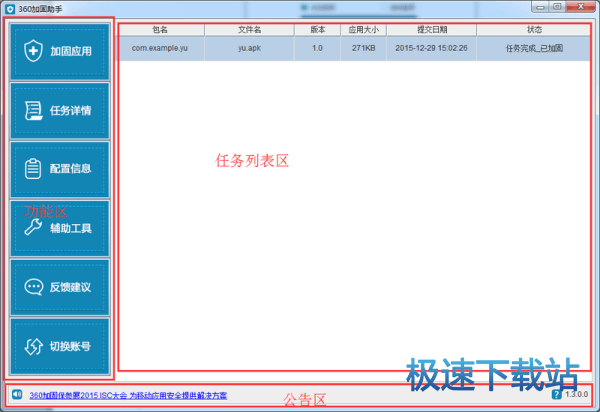
Task: Open the 辅助工具 wrench button
Action: (60, 228)
